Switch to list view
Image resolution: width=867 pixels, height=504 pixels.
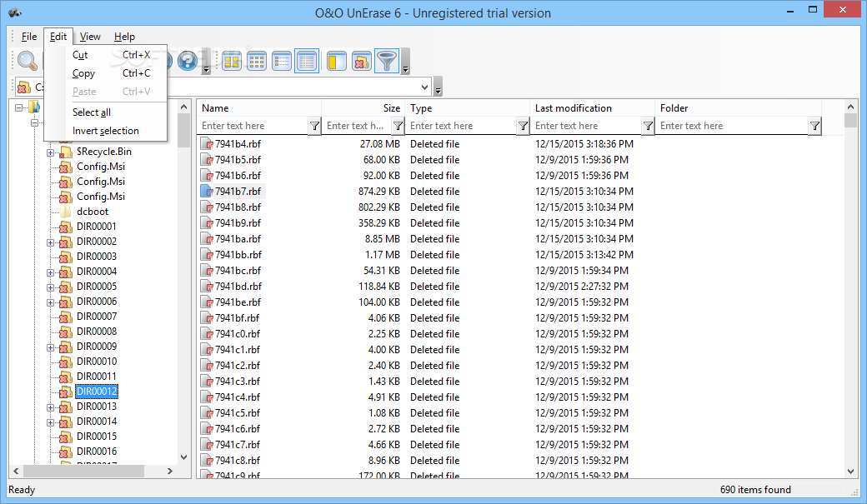point(282,62)
